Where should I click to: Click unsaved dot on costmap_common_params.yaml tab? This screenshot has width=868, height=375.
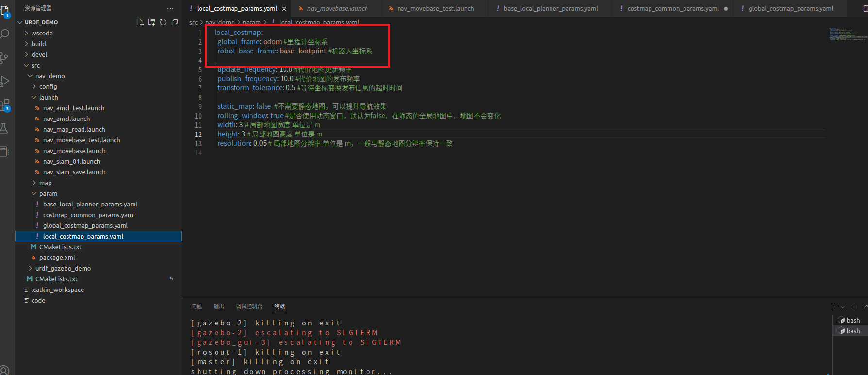pos(726,9)
